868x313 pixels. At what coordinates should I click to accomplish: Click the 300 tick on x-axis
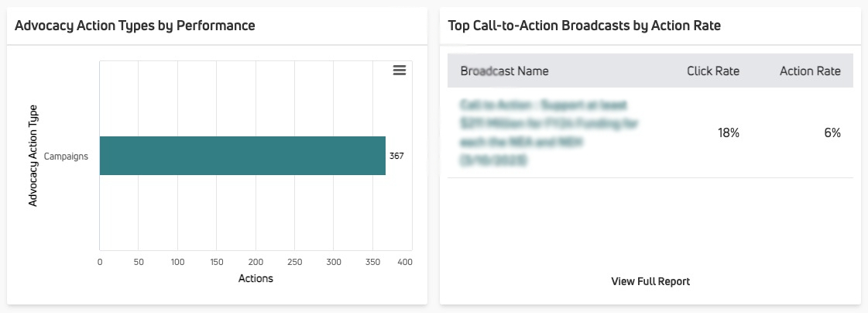[334, 262]
